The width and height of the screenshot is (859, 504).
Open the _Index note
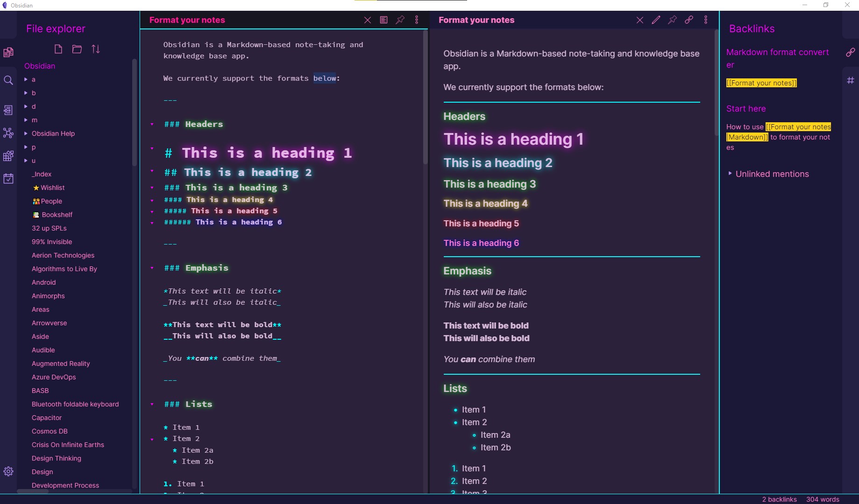coord(42,174)
